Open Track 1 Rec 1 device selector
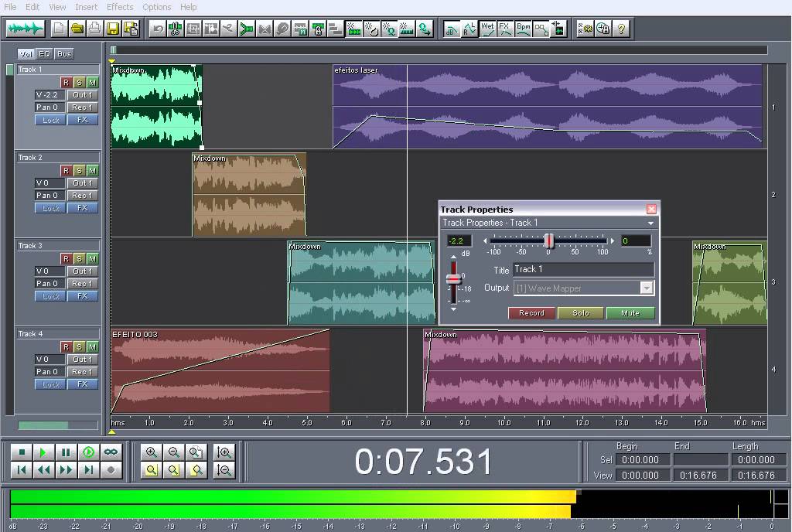 (82, 107)
